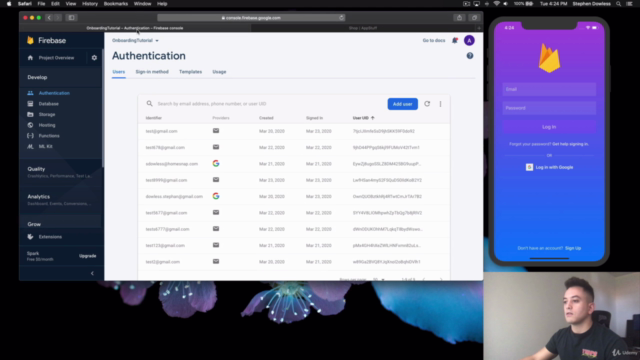This screenshot has height=360, width=640.
Task: Click Safari address bar
Action: (x=251, y=18)
